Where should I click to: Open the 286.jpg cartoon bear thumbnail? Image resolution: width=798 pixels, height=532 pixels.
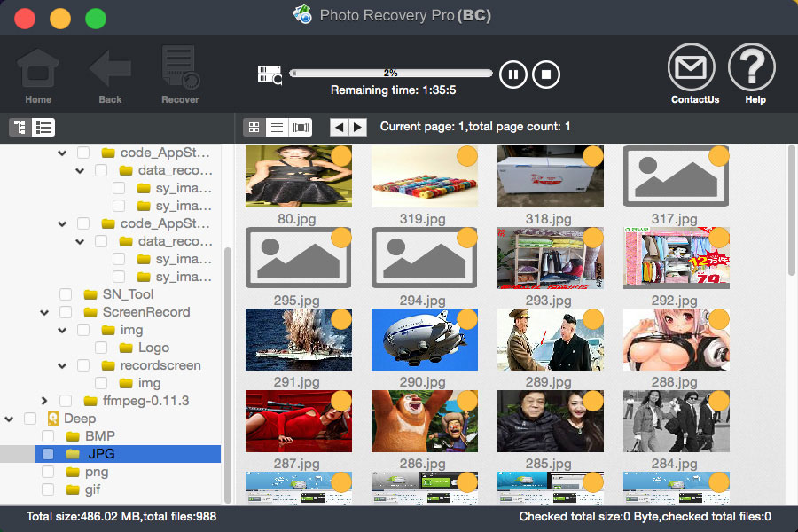(425, 421)
